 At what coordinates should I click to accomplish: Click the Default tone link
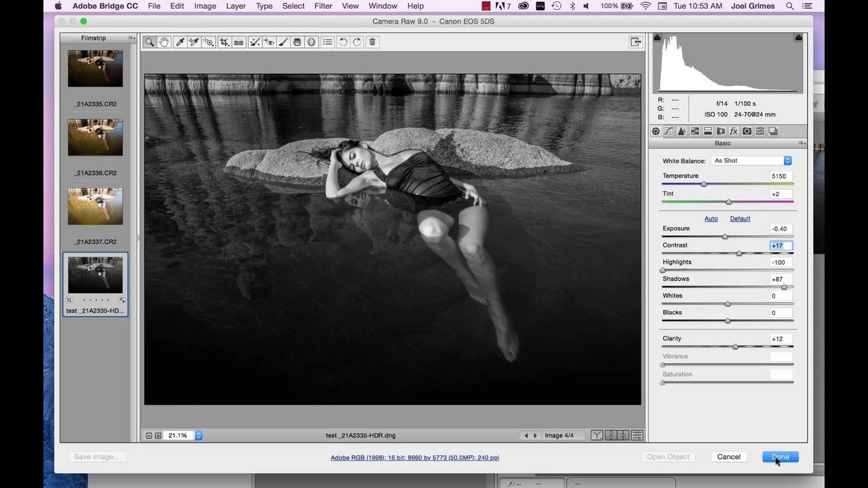tap(740, 218)
